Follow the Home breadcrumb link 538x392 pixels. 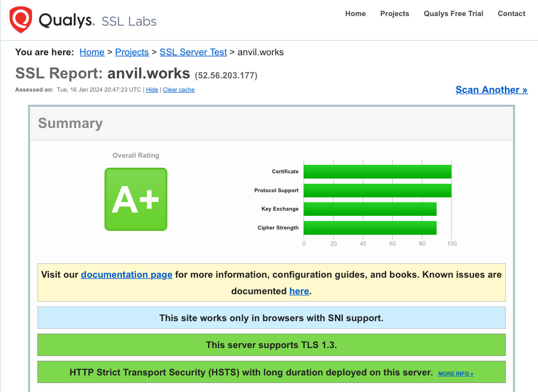point(92,52)
